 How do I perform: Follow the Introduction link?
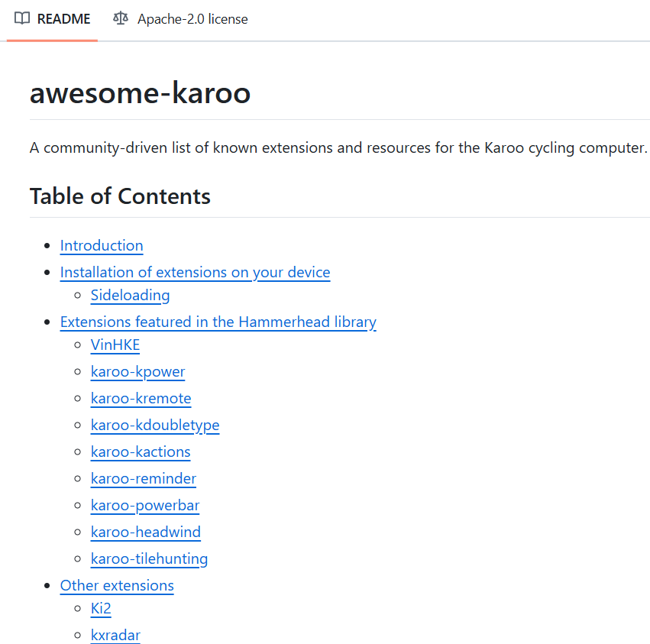[102, 245]
